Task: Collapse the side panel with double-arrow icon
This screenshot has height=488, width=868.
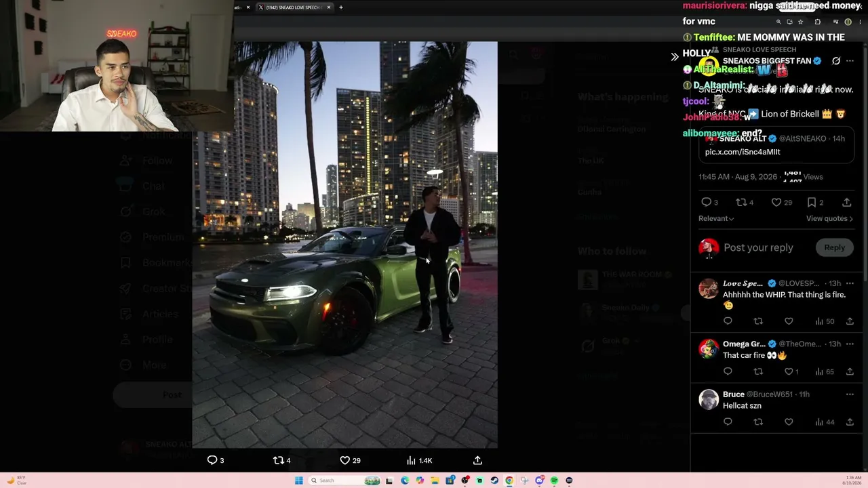Action: click(x=675, y=57)
